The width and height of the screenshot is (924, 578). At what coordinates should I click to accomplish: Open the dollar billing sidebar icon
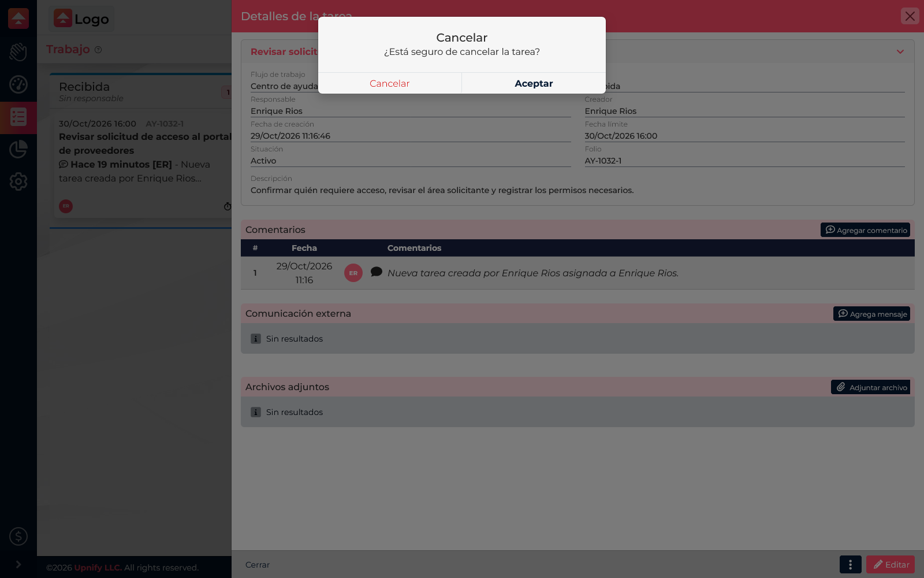click(18, 536)
